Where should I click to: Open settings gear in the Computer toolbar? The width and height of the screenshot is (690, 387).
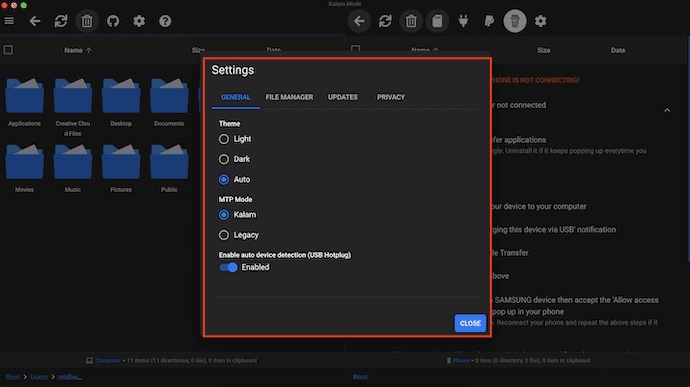(139, 21)
